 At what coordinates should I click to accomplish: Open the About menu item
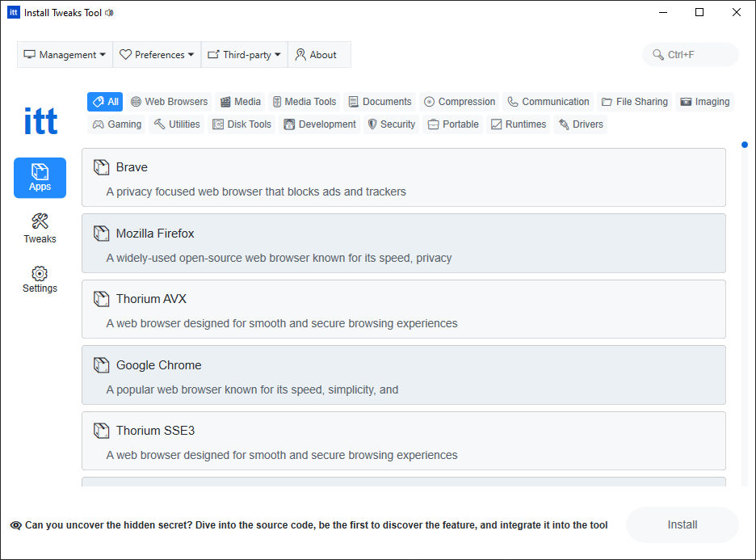point(316,55)
